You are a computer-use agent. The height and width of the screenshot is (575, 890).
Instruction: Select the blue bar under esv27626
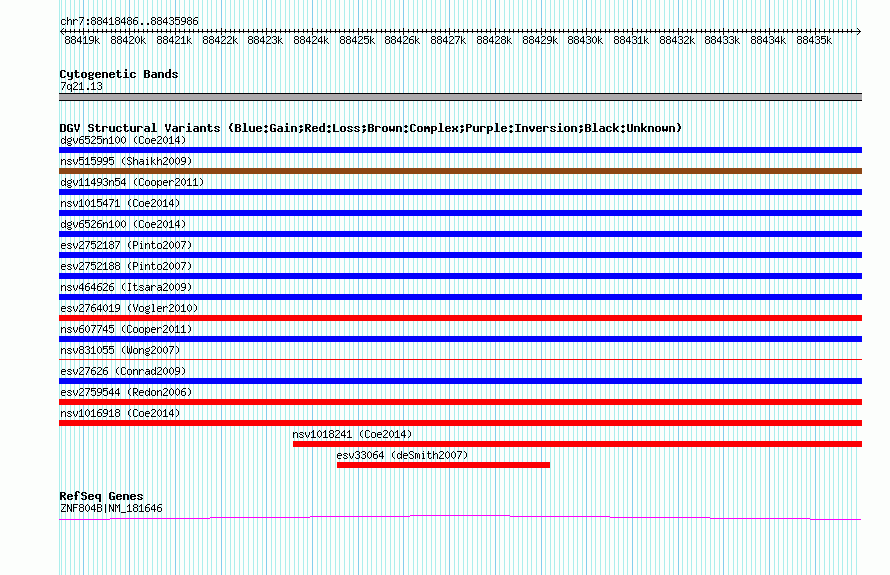(x=460, y=381)
